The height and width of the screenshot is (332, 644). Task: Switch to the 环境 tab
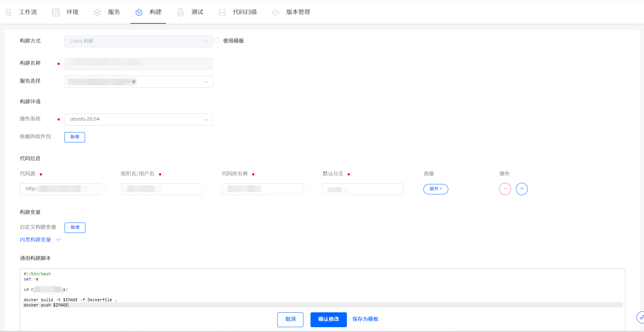click(72, 12)
